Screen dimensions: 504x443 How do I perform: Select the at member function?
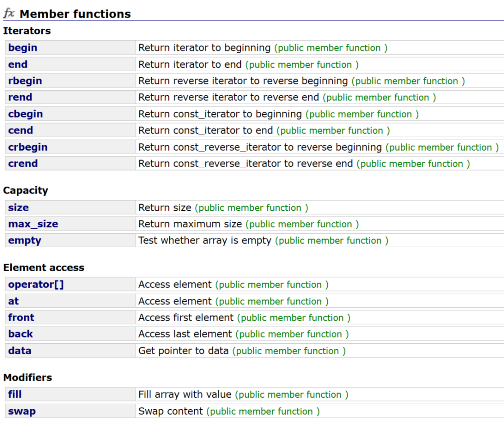click(14, 301)
